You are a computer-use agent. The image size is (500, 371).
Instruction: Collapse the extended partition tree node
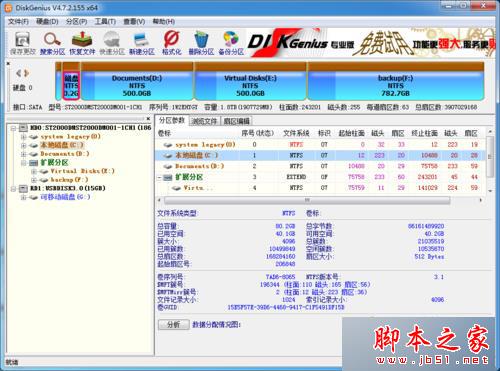pos(24,163)
